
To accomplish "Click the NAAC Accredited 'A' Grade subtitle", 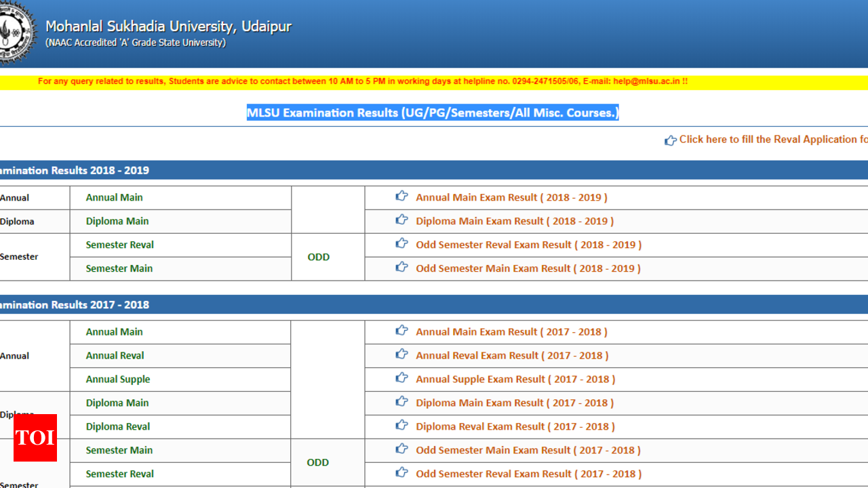I will tap(136, 43).
